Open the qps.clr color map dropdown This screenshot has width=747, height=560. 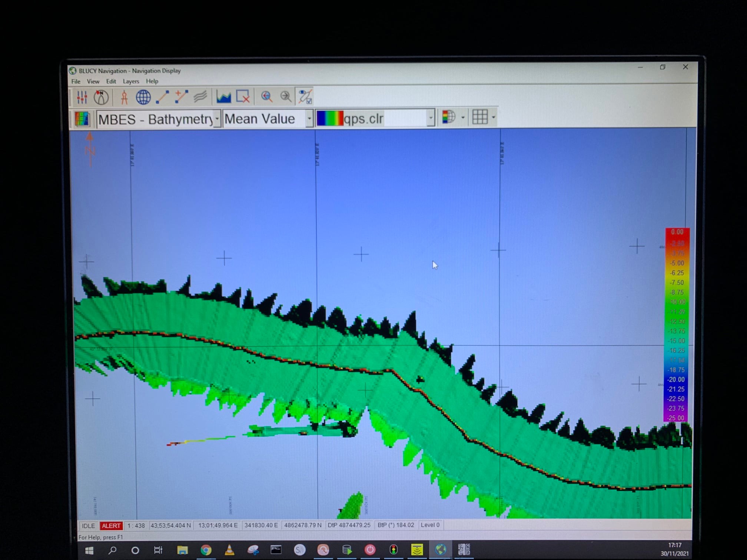[x=431, y=118]
